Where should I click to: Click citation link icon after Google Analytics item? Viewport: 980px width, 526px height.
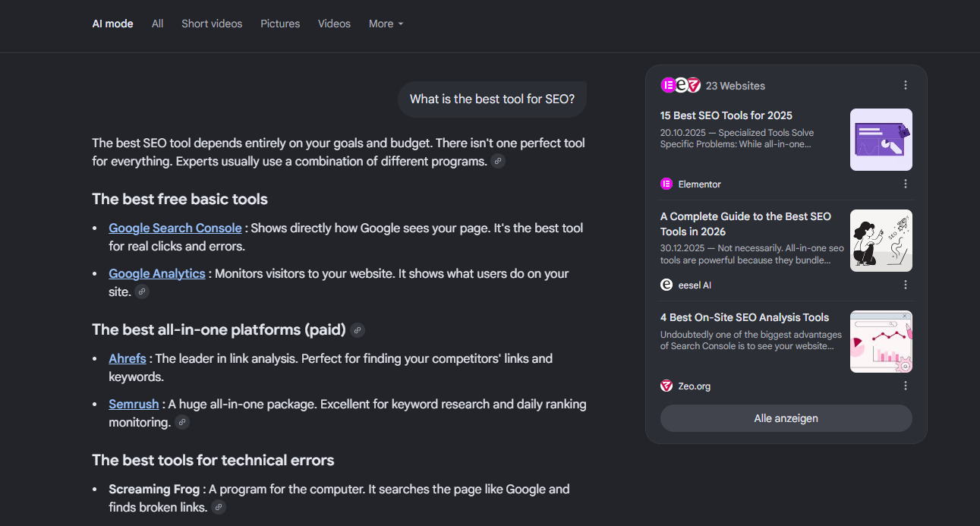[x=142, y=291]
